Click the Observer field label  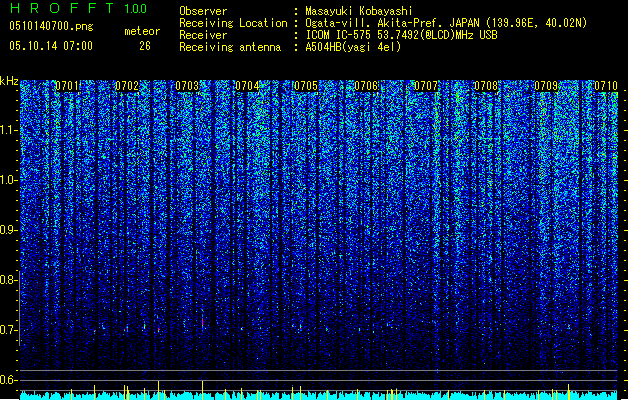pos(203,11)
